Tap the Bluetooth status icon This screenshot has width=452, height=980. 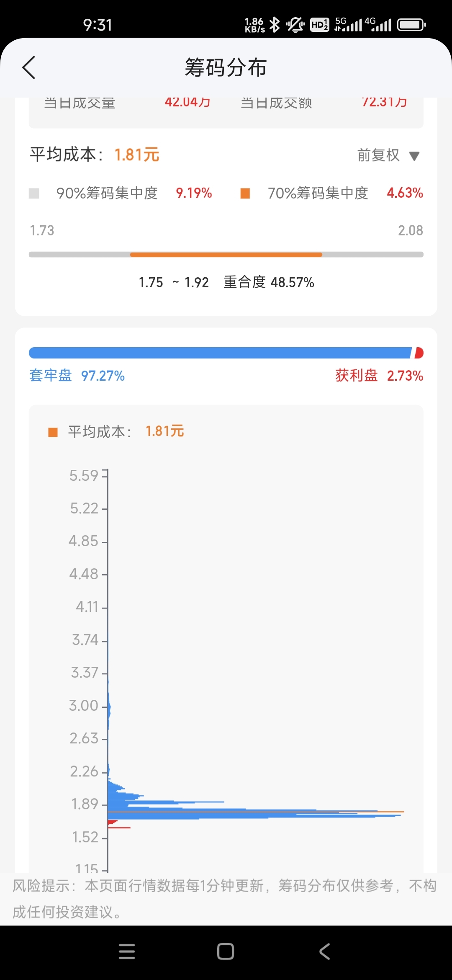pyautogui.click(x=275, y=25)
